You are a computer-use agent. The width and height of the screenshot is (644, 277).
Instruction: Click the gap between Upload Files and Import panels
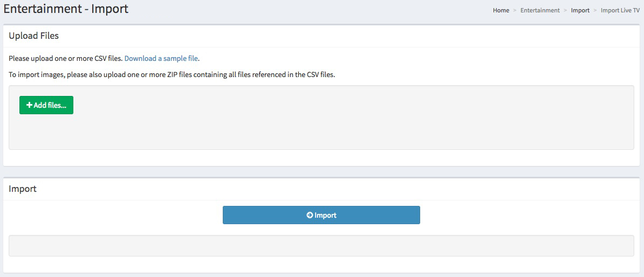point(321,171)
